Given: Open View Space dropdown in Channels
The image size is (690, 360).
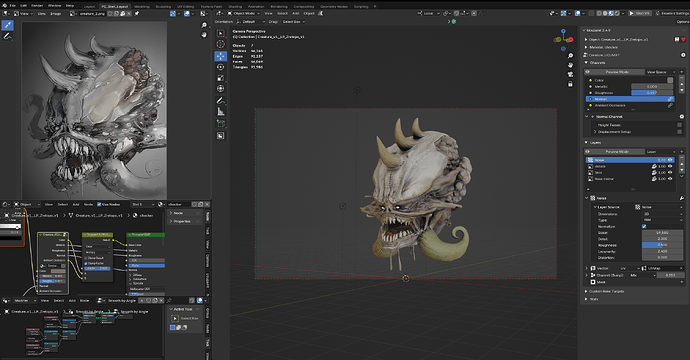Looking at the screenshot, I should [x=661, y=72].
